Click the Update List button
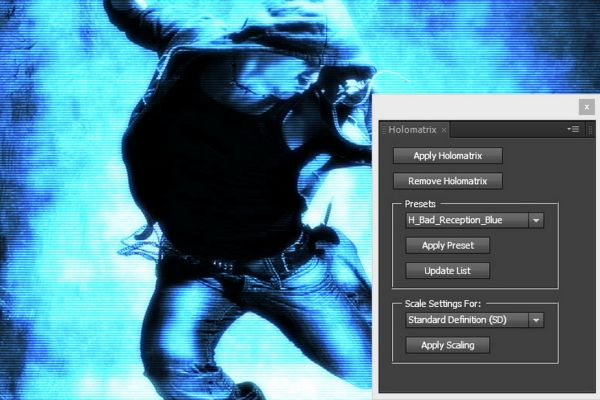Image resolution: width=600 pixels, height=400 pixels. click(448, 271)
